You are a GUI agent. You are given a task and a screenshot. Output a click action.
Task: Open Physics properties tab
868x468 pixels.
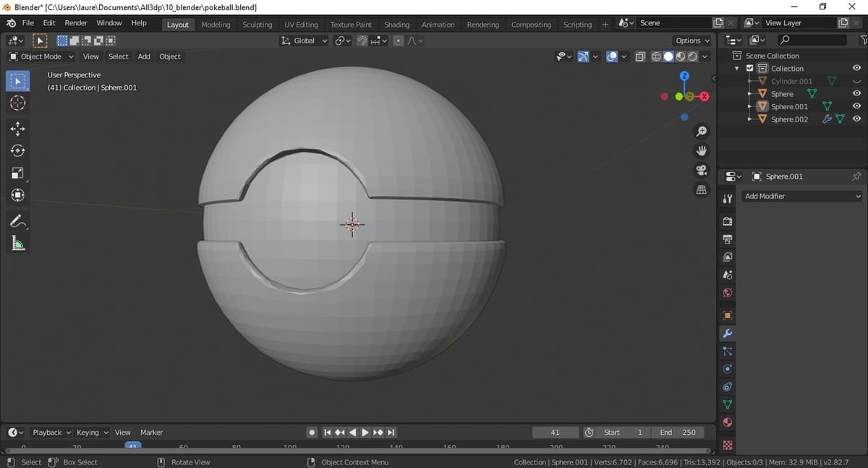(728, 369)
